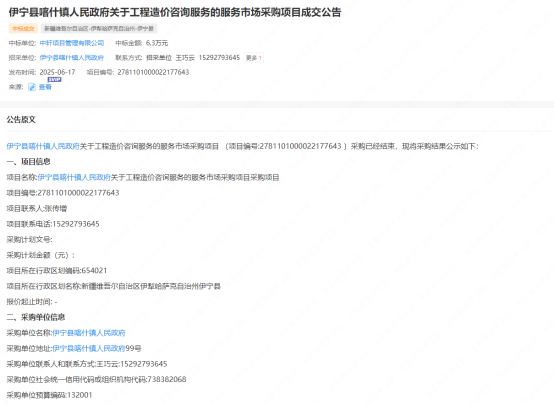Open the 采购单位名称 government link

pos(89,333)
